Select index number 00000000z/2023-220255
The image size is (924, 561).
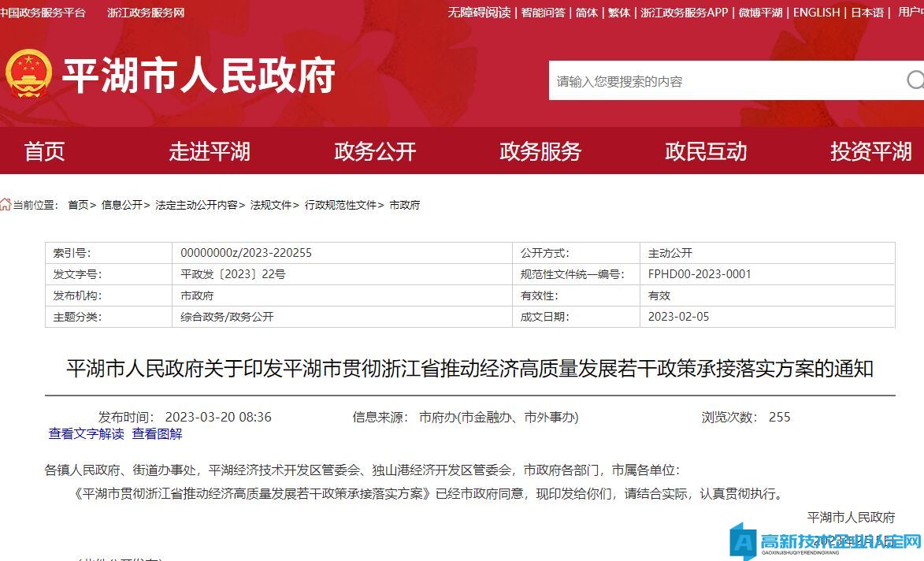coord(246,253)
